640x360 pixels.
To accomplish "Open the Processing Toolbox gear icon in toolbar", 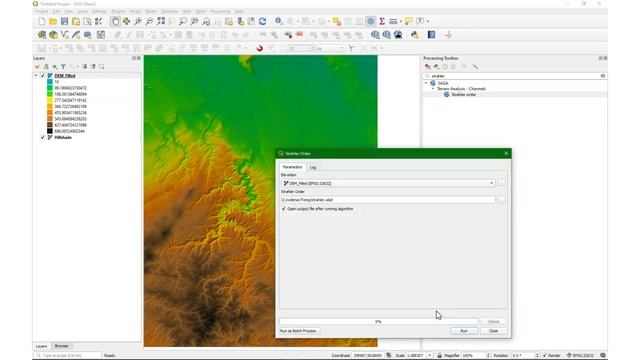I will click(371, 21).
